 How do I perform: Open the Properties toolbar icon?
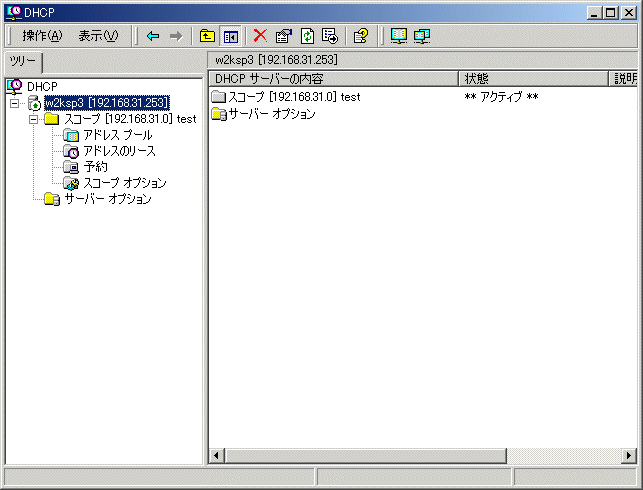pos(284,36)
